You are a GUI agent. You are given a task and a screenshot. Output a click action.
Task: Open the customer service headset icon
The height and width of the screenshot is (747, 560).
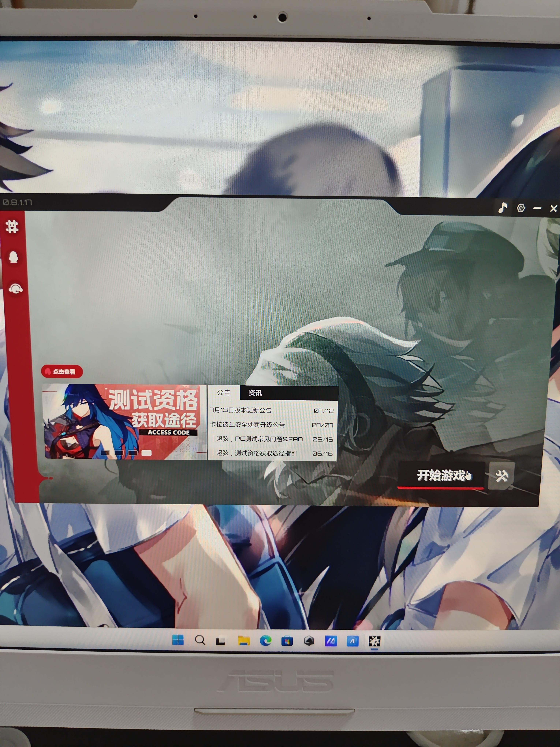[16, 289]
